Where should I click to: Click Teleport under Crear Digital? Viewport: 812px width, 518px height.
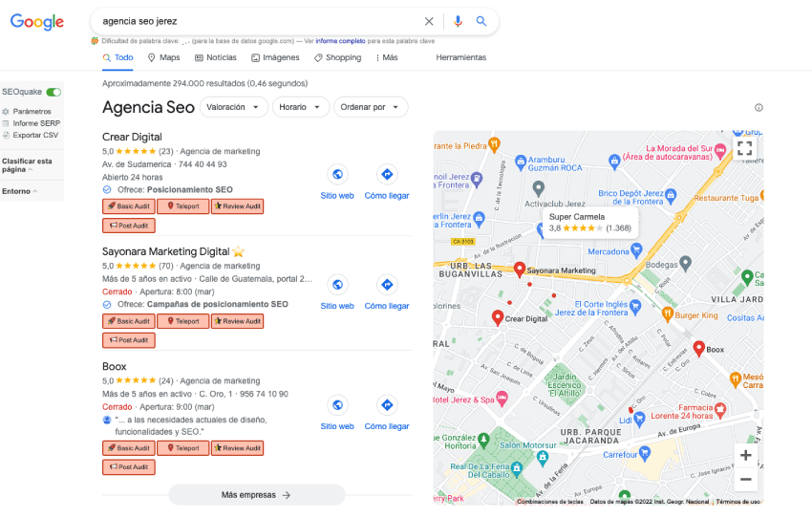click(183, 206)
